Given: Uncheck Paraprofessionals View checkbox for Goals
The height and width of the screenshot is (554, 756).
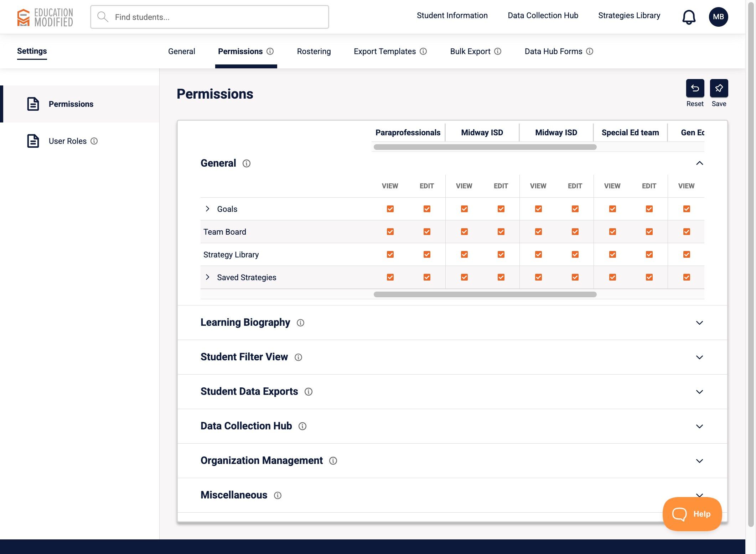Looking at the screenshot, I should point(390,209).
